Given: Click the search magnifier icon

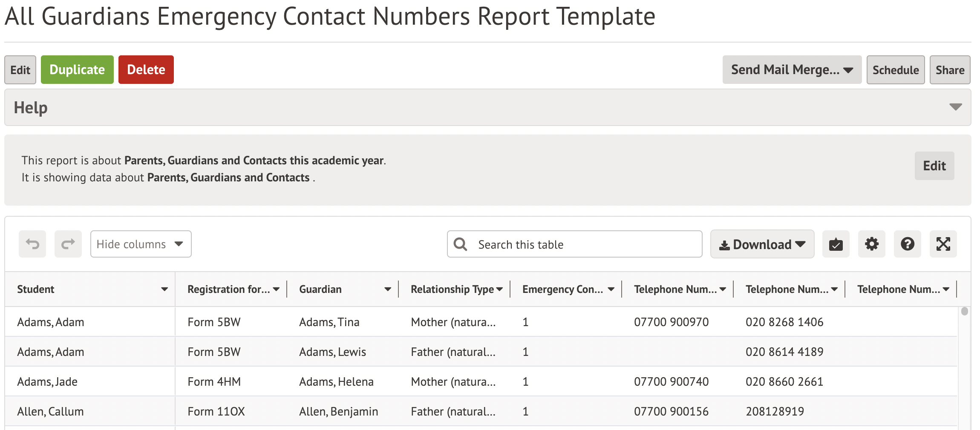Looking at the screenshot, I should coord(460,244).
